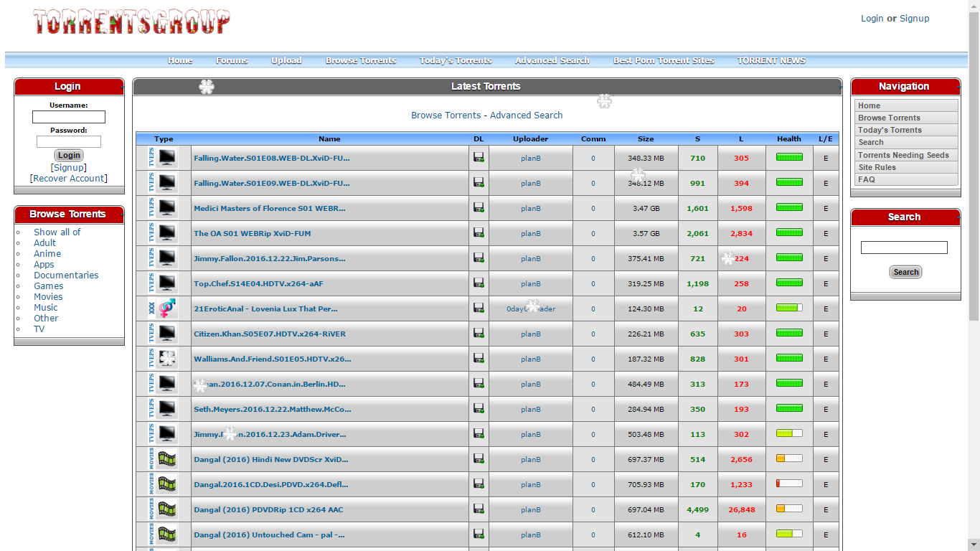Download Citizen.Khan.S05E07 torrent icon
980x551 pixels.
(479, 334)
